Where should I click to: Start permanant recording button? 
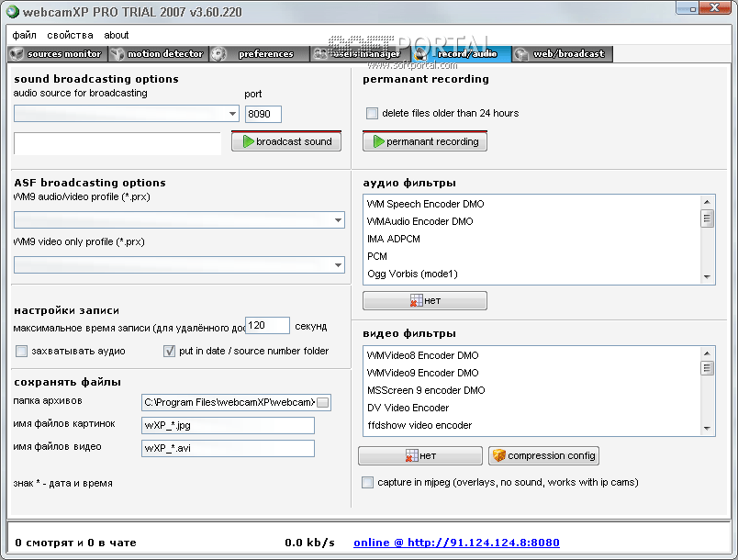425,141
